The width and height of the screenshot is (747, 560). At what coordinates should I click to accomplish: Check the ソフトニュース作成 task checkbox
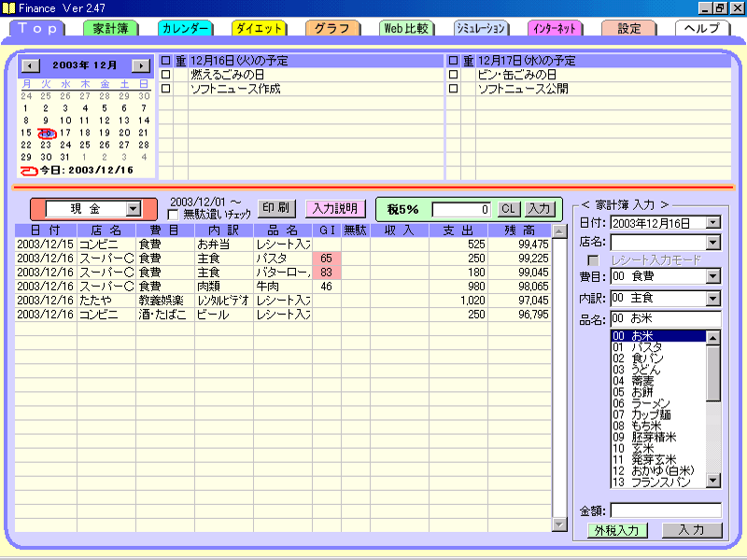pyautogui.click(x=166, y=89)
